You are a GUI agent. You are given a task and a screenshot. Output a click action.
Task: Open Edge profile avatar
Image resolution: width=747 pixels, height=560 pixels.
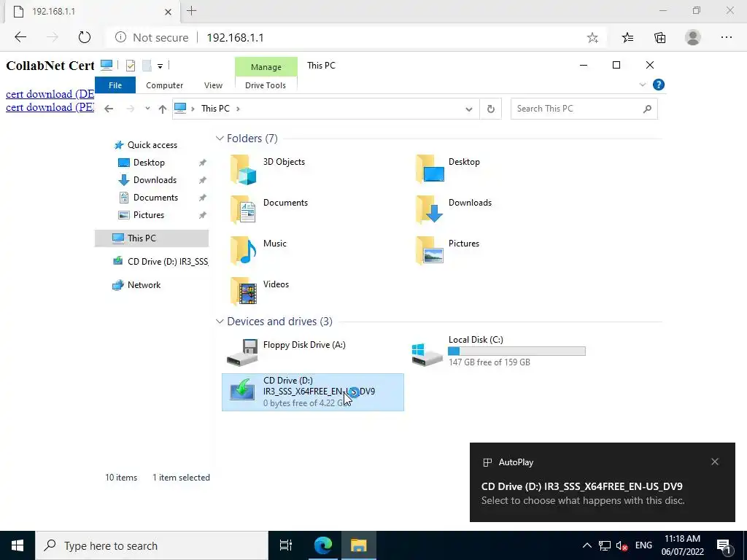pyautogui.click(x=693, y=38)
